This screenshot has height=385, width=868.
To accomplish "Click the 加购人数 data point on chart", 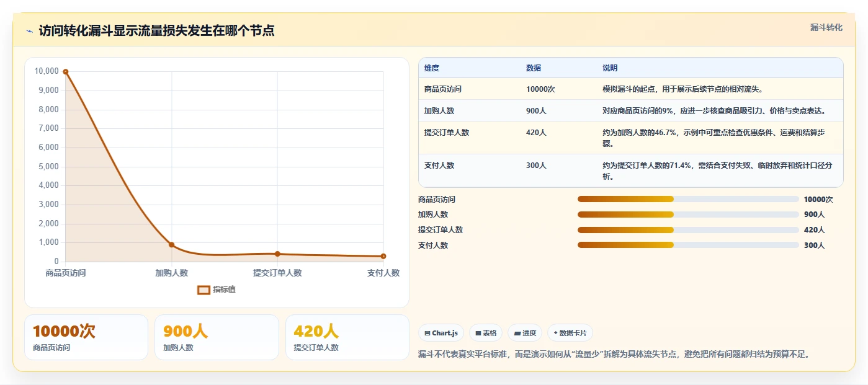I will pyautogui.click(x=172, y=245).
